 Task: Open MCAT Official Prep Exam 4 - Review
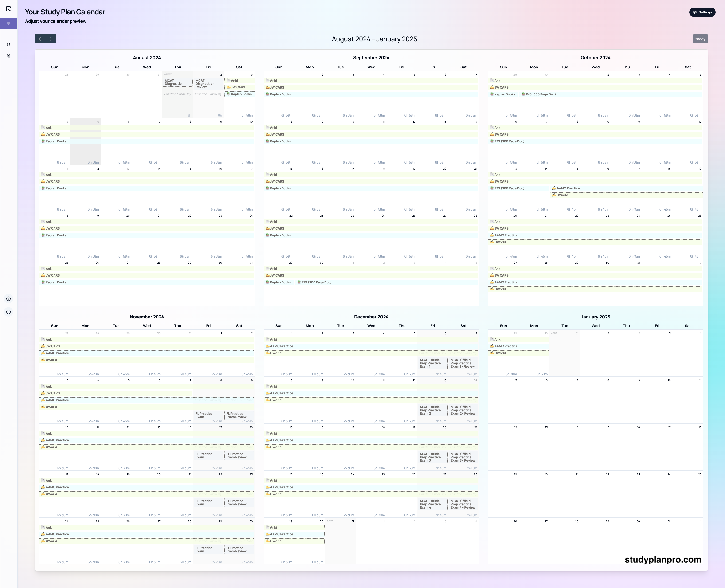click(464, 504)
